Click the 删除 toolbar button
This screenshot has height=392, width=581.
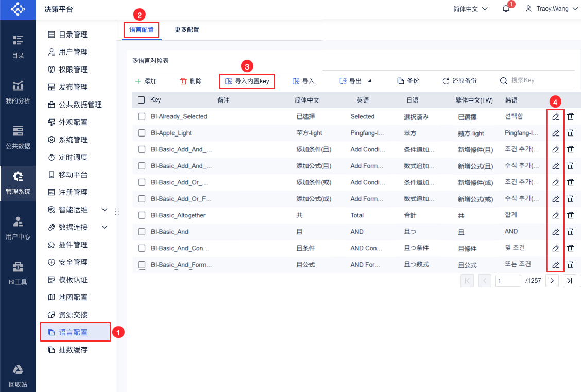click(x=191, y=81)
